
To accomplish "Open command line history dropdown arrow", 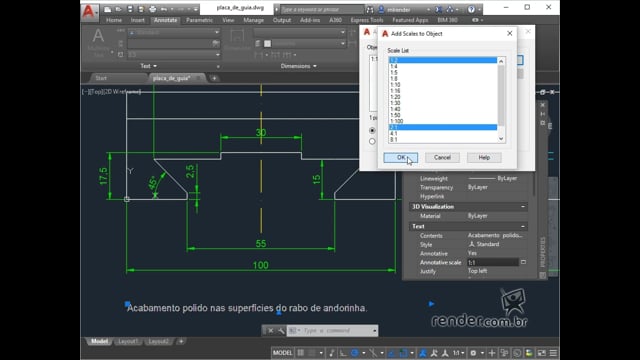I will click(x=375, y=331).
